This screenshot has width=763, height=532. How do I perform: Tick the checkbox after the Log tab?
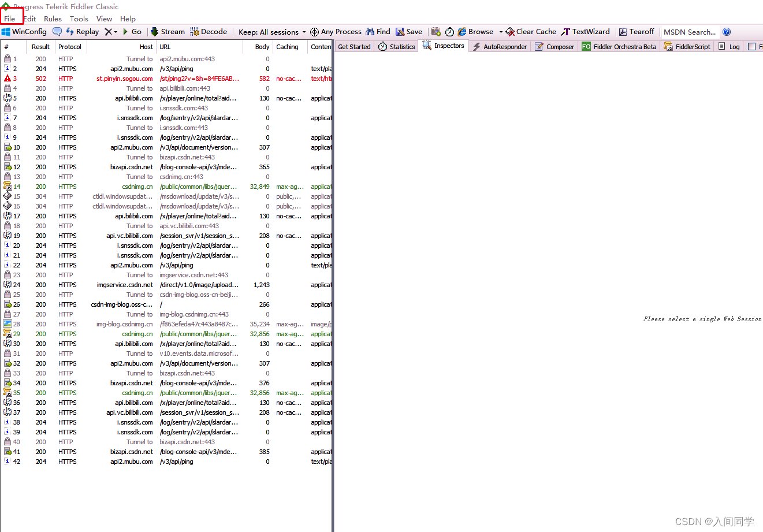click(x=751, y=47)
